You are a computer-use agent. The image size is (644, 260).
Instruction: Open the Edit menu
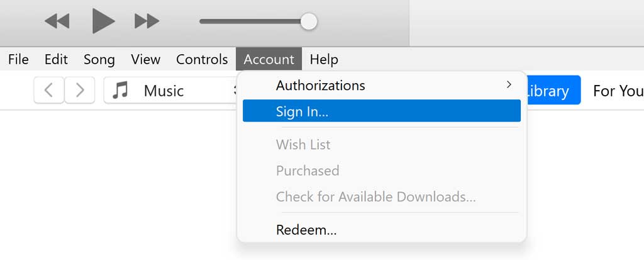[x=56, y=59]
